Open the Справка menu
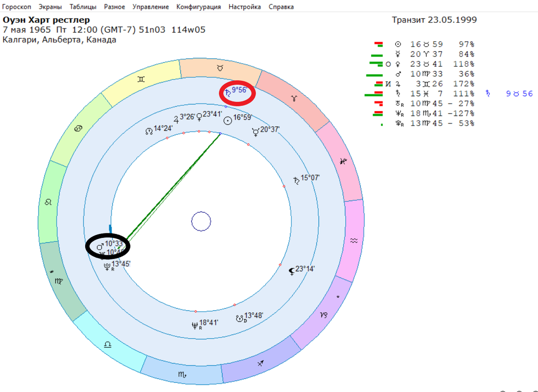 pyautogui.click(x=282, y=7)
